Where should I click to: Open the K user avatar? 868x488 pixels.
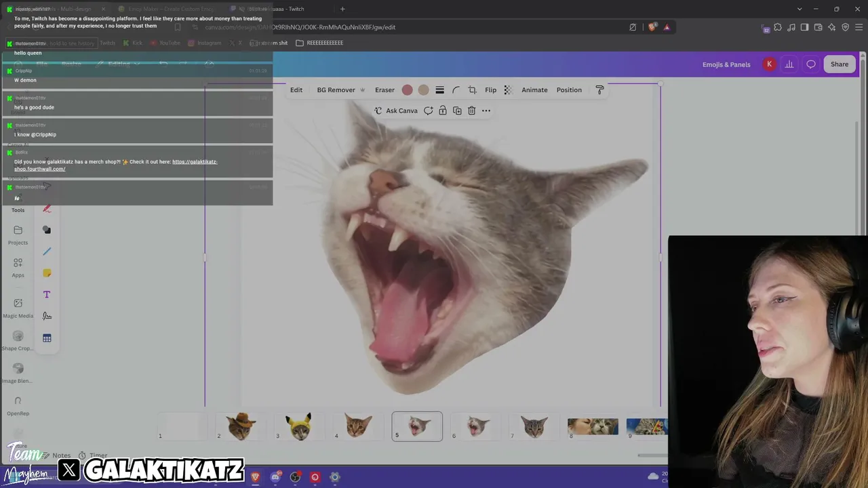click(769, 64)
